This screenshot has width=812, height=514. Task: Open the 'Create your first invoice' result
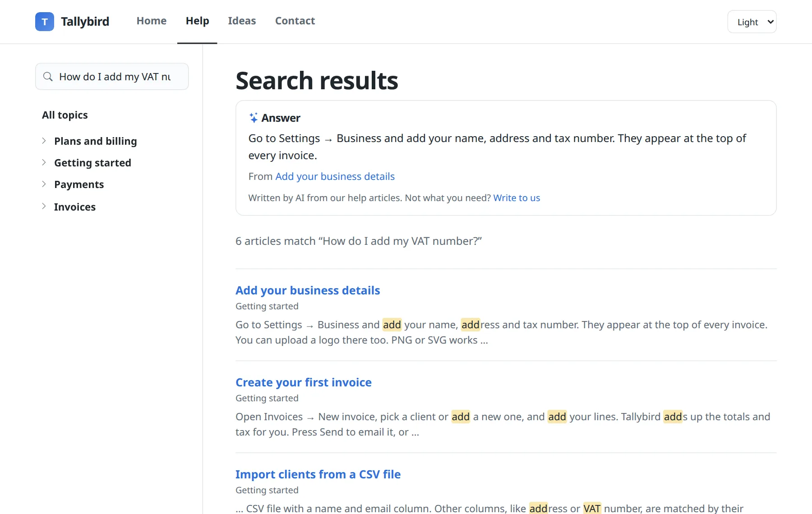pyautogui.click(x=304, y=382)
